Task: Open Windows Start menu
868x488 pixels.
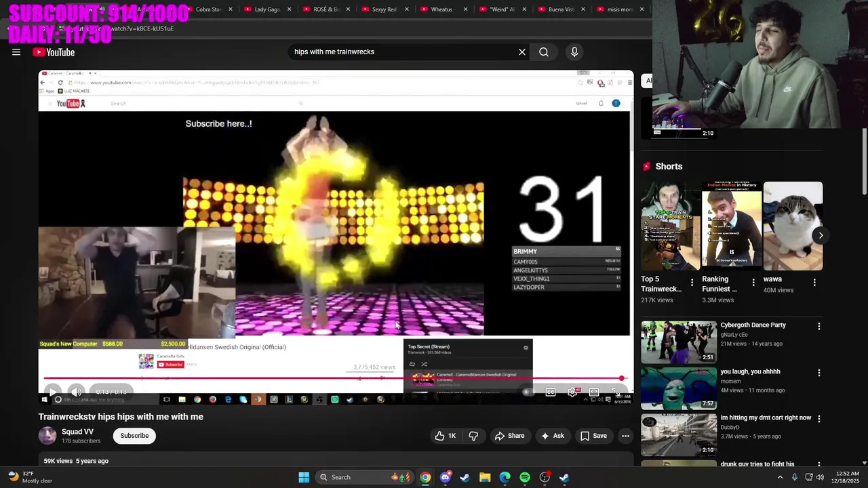Action: (304, 477)
